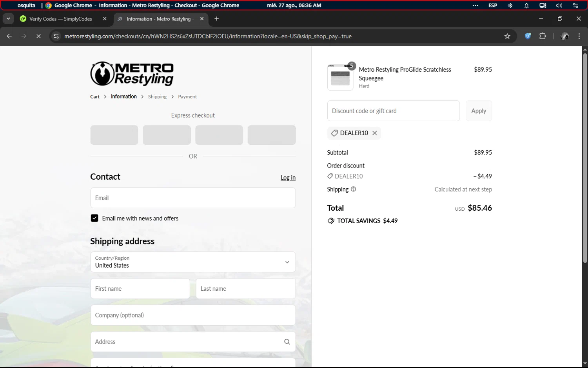This screenshot has height=368, width=588.
Task: Focus the Company (optional) field
Action: point(193,315)
